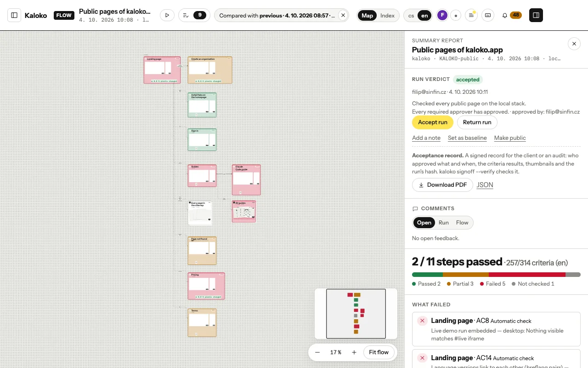This screenshot has height=368, width=588.
Task: Open the notes list icon with yellow dot
Action: [x=471, y=15]
